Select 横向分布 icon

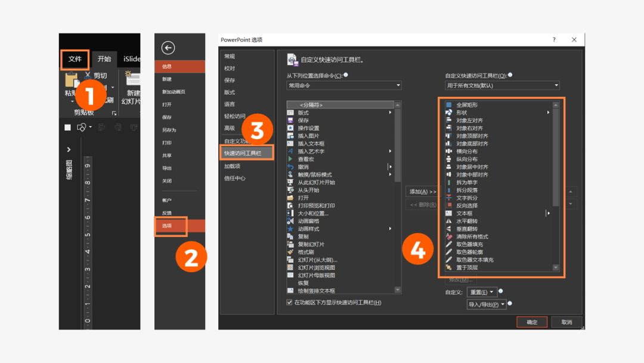[x=449, y=151]
